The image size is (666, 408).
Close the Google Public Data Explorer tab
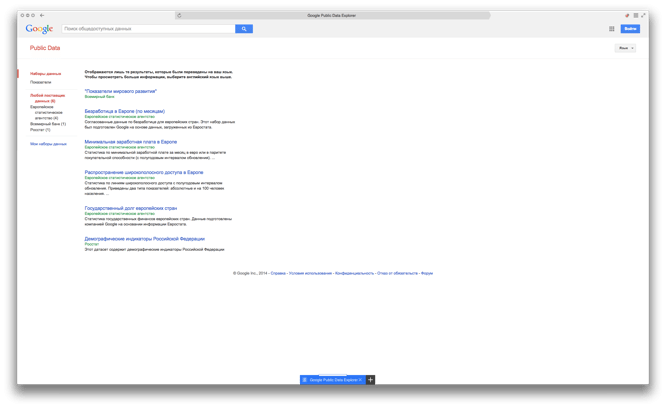360,380
